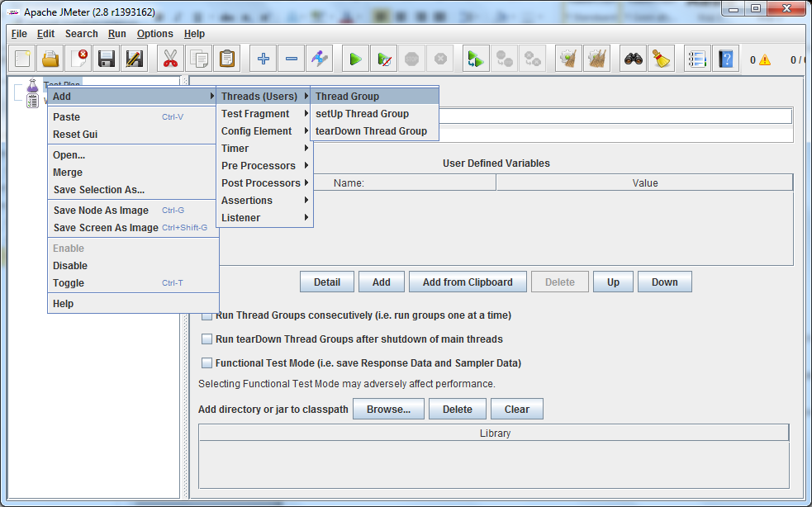This screenshot has height=507, width=812.
Task: Open the Add submenu in context menu
Action: (133, 97)
